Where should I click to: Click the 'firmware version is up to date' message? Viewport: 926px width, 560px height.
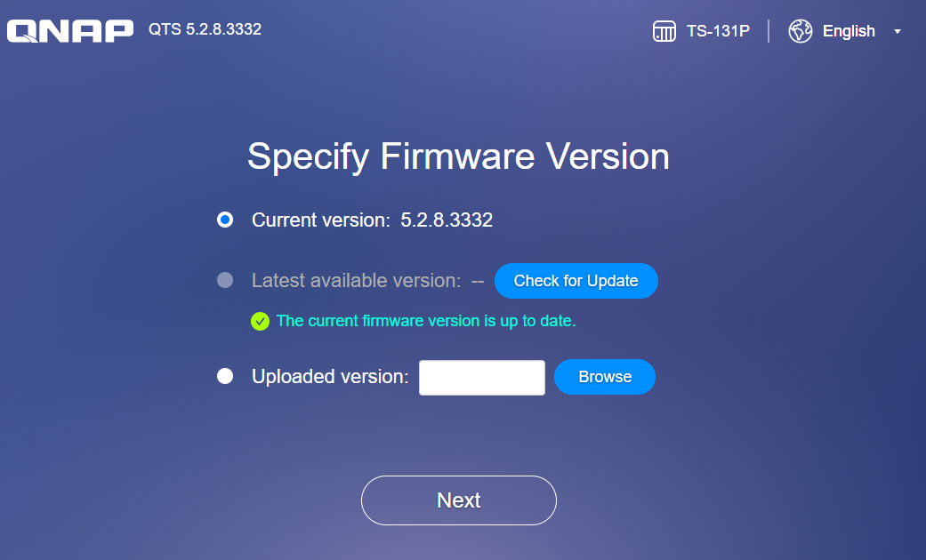point(426,321)
